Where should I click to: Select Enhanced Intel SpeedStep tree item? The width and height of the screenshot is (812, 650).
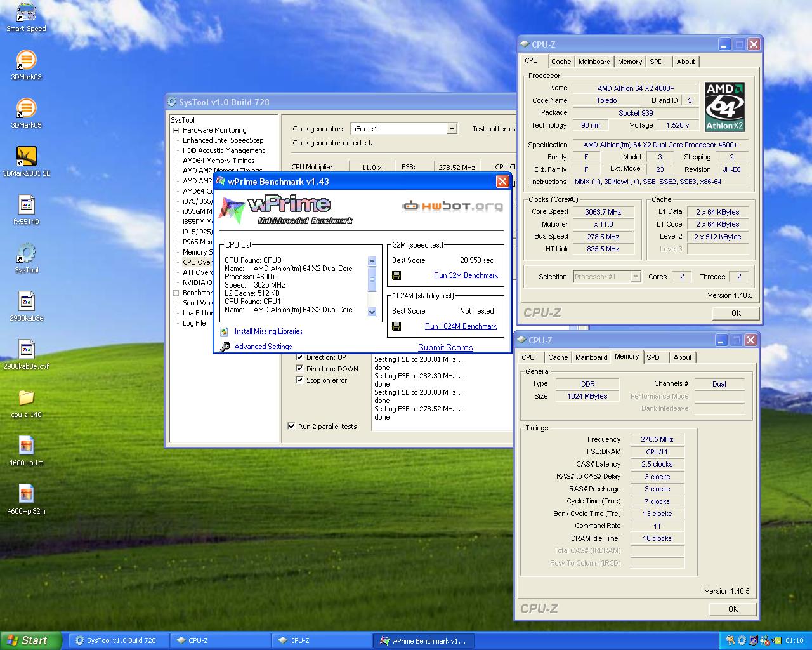pyautogui.click(x=223, y=140)
